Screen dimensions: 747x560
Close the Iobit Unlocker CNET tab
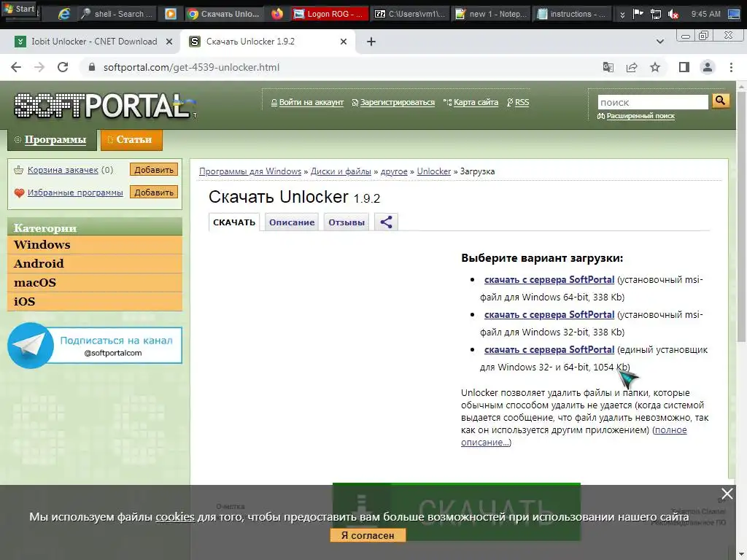click(x=169, y=42)
